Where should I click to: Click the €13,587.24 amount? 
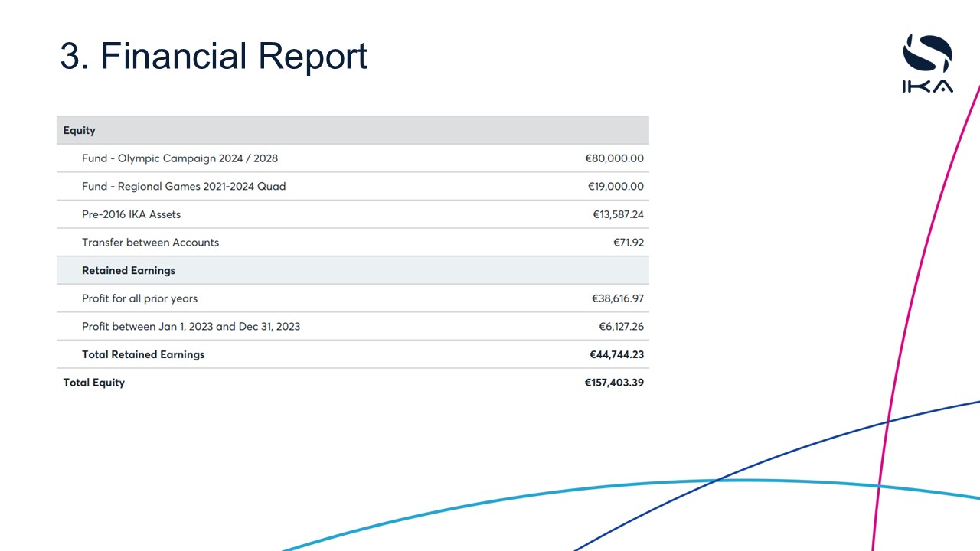[x=618, y=214]
